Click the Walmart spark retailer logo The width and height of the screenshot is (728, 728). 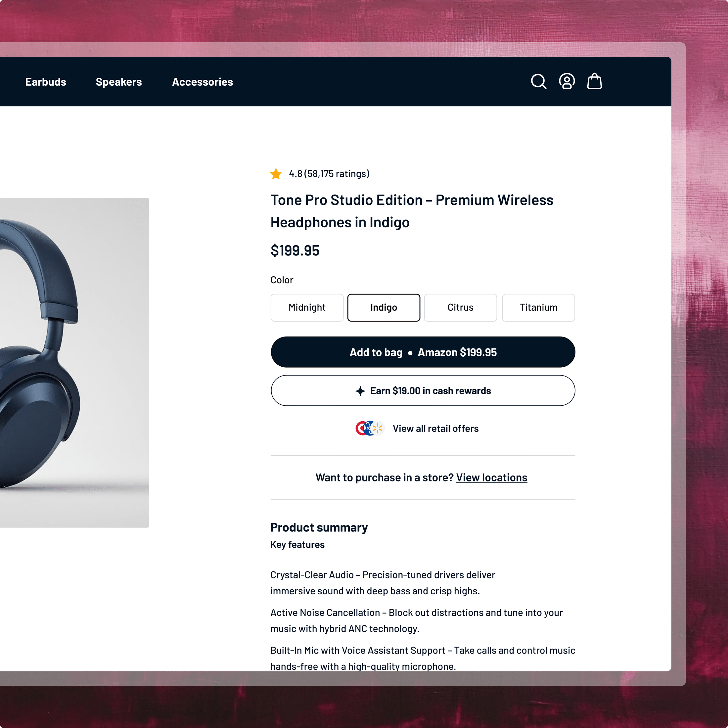(378, 429)
